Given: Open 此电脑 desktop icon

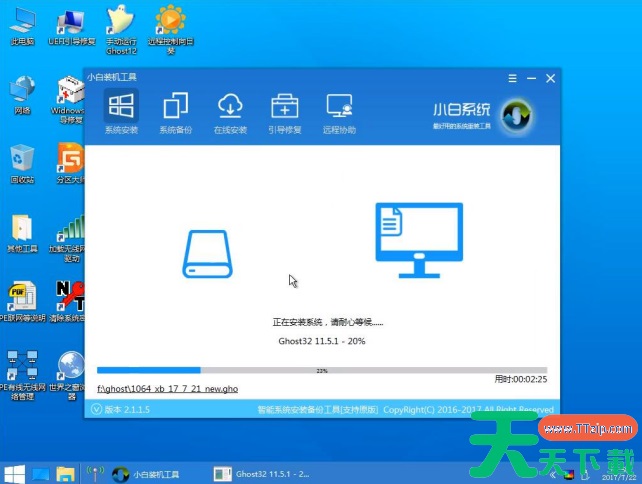Looking at the screenshot, I should coord(22,25).
